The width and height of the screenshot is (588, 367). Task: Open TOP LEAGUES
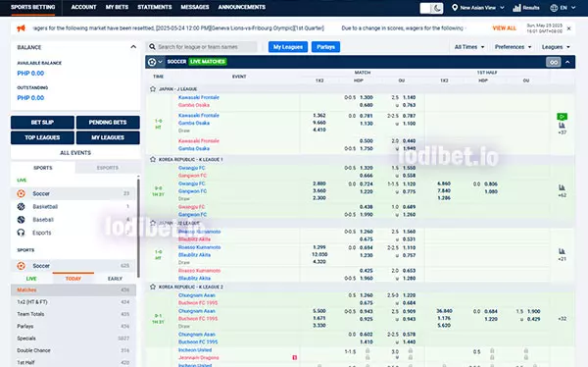pyautogui.click(x=42, y=137)
